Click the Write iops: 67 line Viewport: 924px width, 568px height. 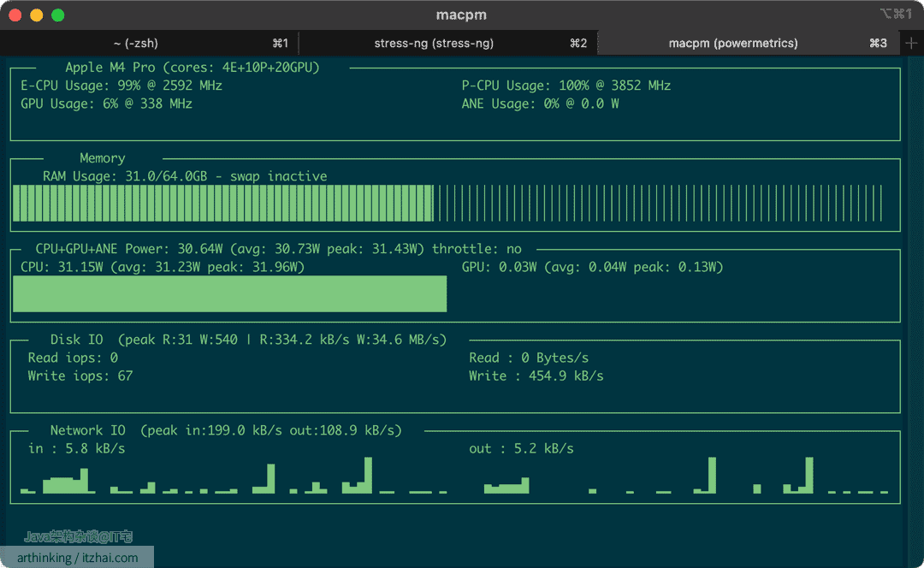[80, 376]
